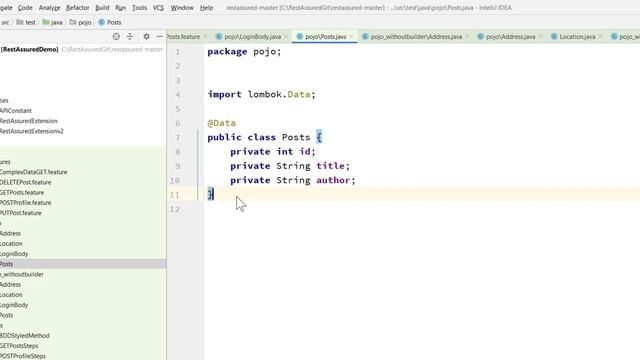Select the pojo\Posts.java editor tab
This screenshot has height=360, width=640.
(x=325, y=36)
